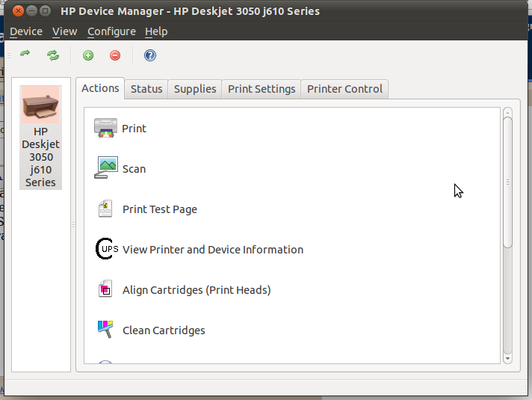532x400 pixels.
Task: Open help via the blue question mark icon
Action: pos(150,55)
